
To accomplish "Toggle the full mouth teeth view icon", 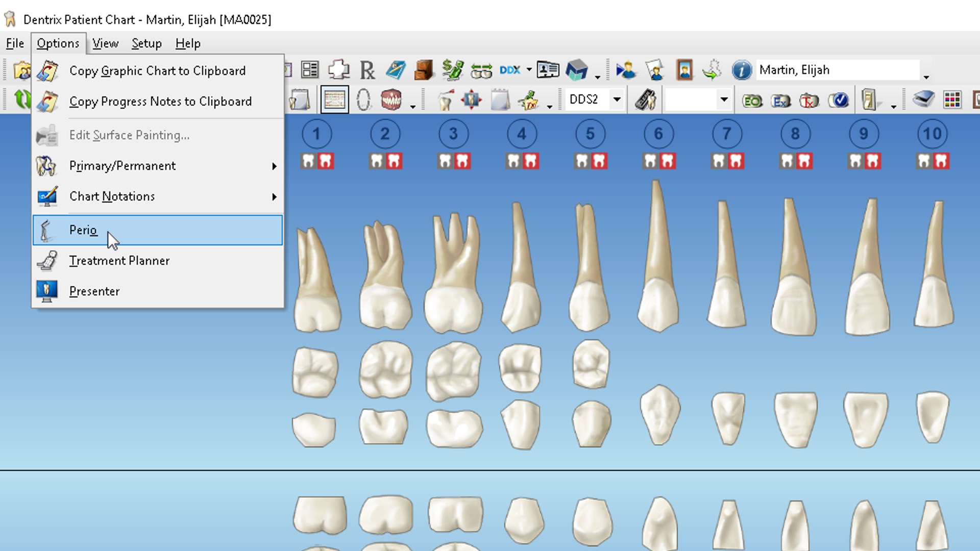I will pos(391,100).
